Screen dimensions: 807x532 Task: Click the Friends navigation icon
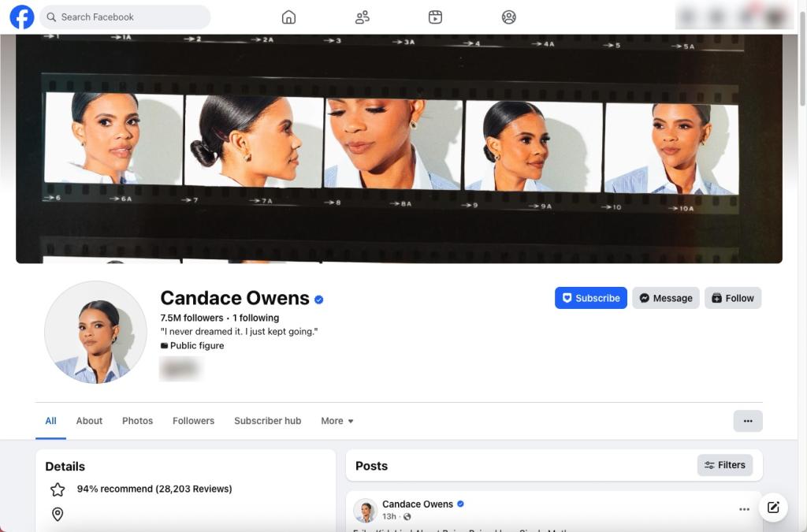pyautogui.click(x=362, y=17)
